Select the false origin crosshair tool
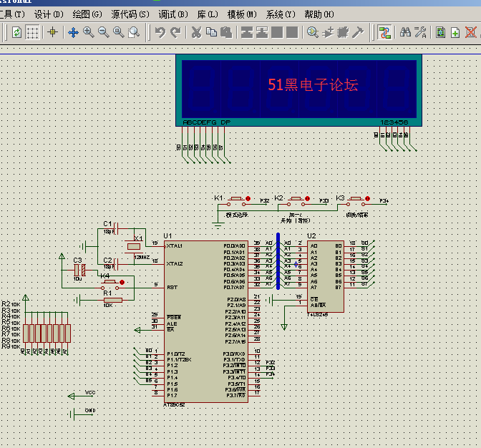 53,32
